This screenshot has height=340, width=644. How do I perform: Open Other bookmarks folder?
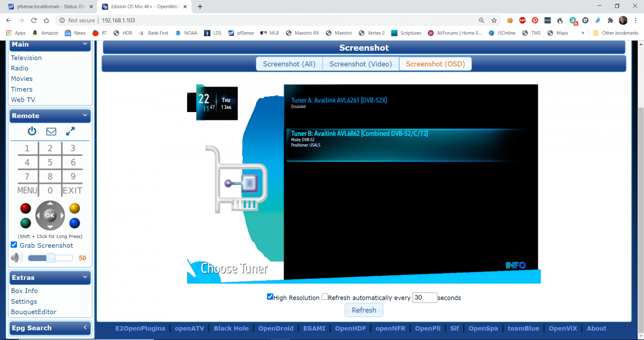(616, 33)
